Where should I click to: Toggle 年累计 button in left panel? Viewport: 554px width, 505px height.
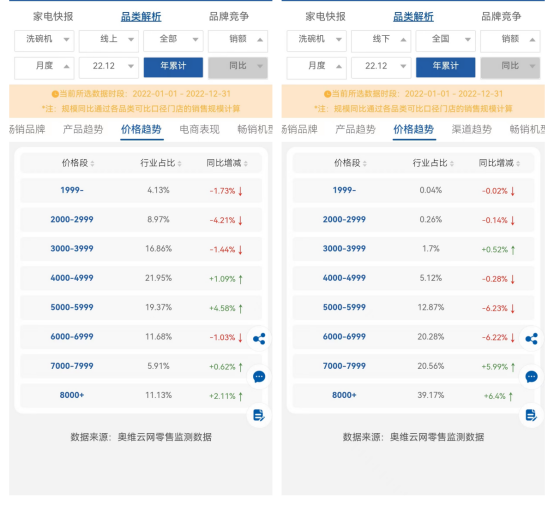173,67
